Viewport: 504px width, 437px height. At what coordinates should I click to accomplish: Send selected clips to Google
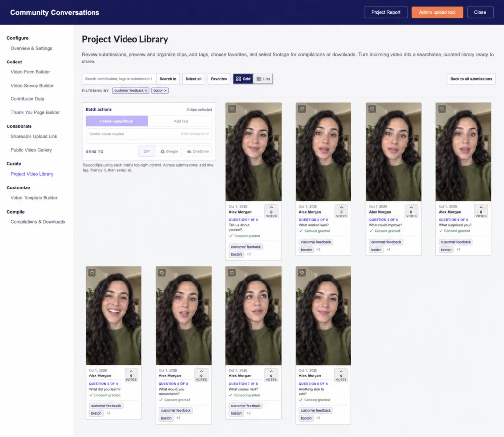point(169,151)
